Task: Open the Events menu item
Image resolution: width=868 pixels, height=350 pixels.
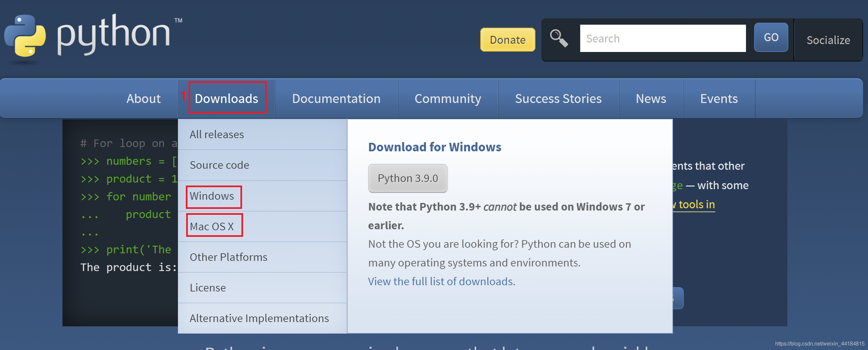Action: coord(719,99)
